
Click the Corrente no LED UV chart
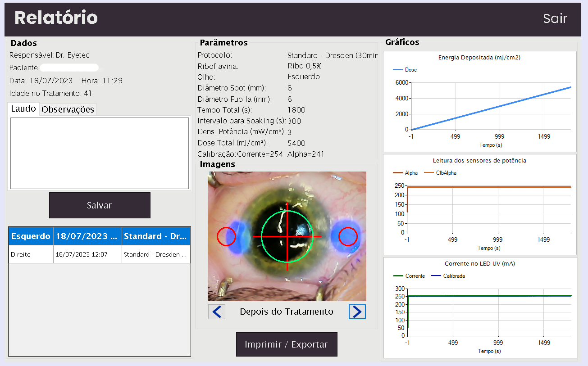coord(480,308)
